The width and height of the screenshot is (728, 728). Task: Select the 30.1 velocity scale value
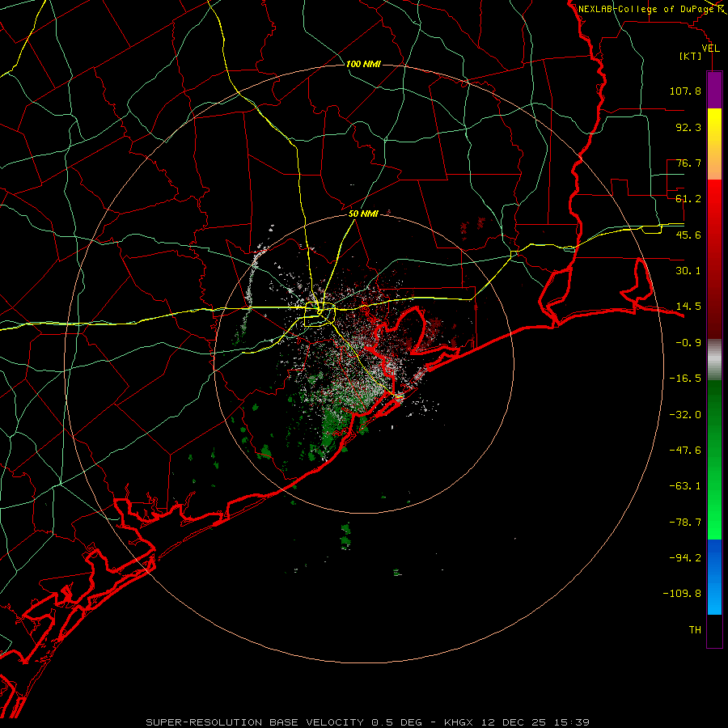click(x=688, y=271)
